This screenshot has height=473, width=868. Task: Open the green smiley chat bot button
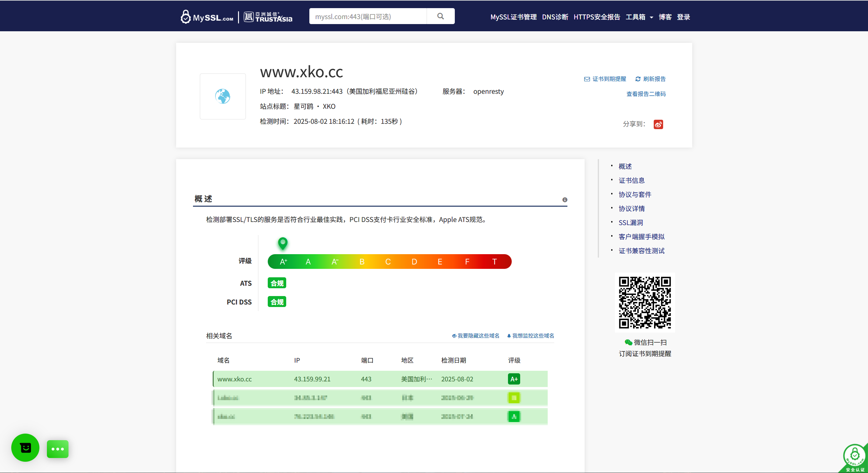25,448
